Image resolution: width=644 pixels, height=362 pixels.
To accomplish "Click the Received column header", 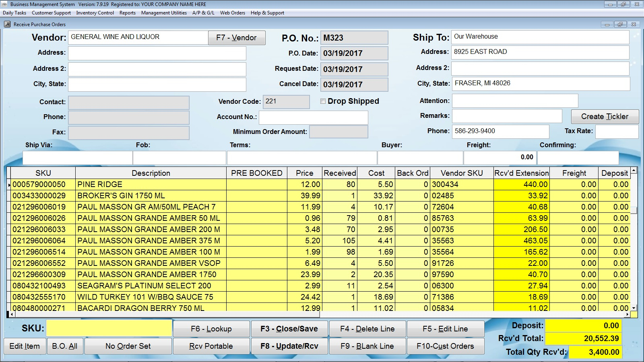I will pos(340,173).
